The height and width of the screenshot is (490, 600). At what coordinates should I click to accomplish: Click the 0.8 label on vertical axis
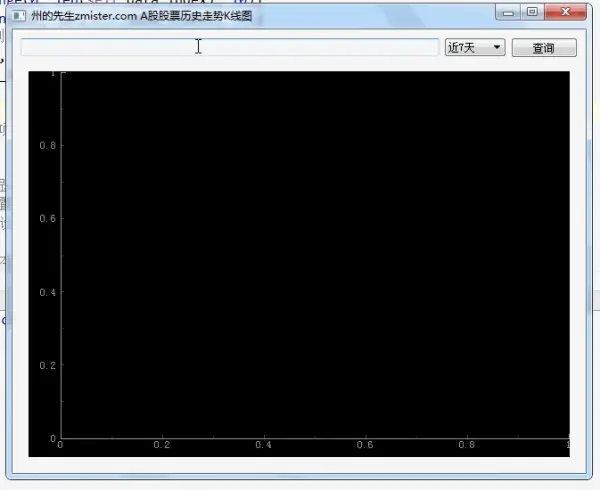[47, 145]
